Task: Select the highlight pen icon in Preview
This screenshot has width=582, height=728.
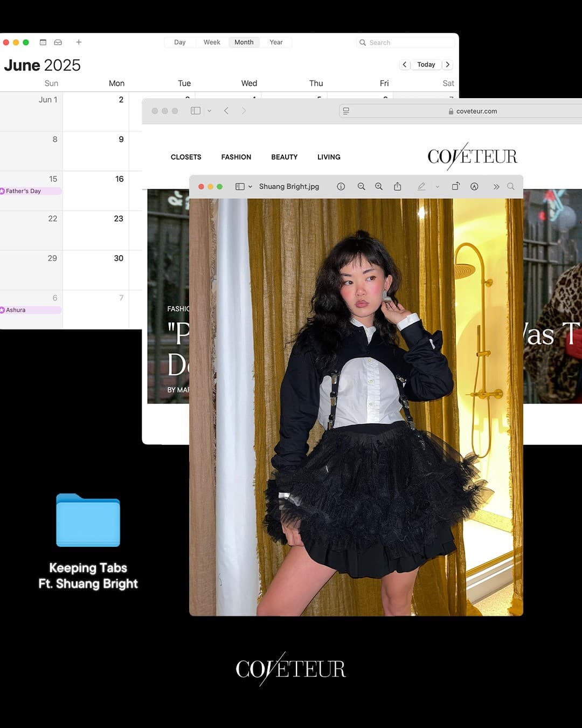Action: tap(421, 187)
